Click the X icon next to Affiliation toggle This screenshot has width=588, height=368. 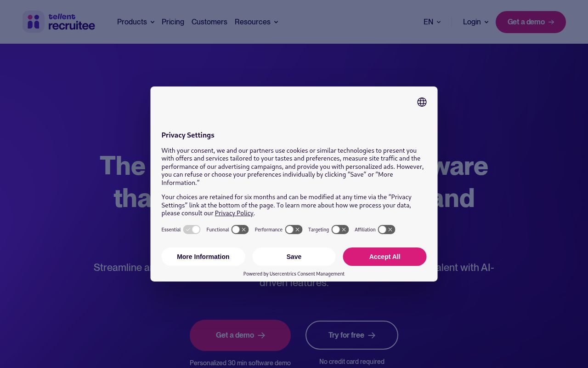pos(390,230)
